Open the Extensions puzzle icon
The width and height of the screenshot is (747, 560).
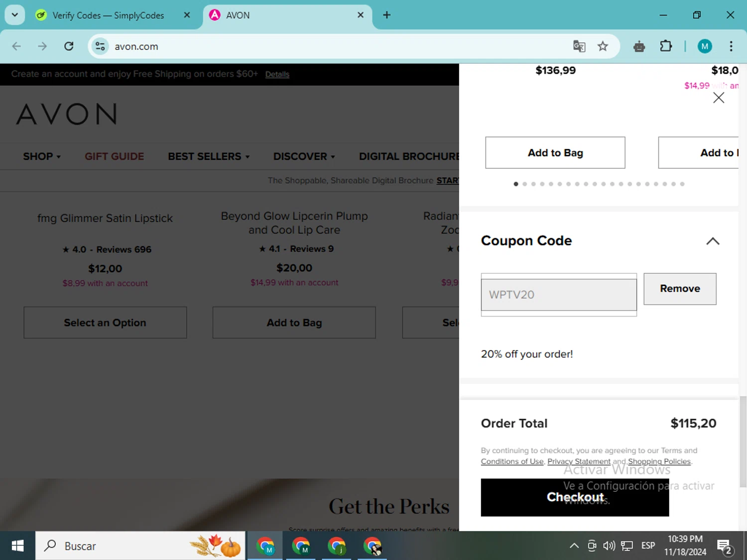(666, 46)
